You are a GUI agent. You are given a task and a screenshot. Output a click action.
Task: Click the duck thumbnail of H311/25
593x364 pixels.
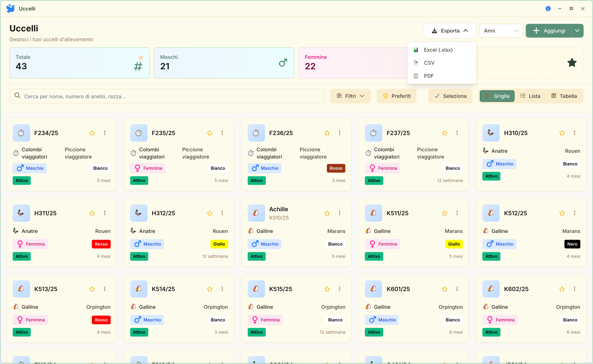click(21, 213)
